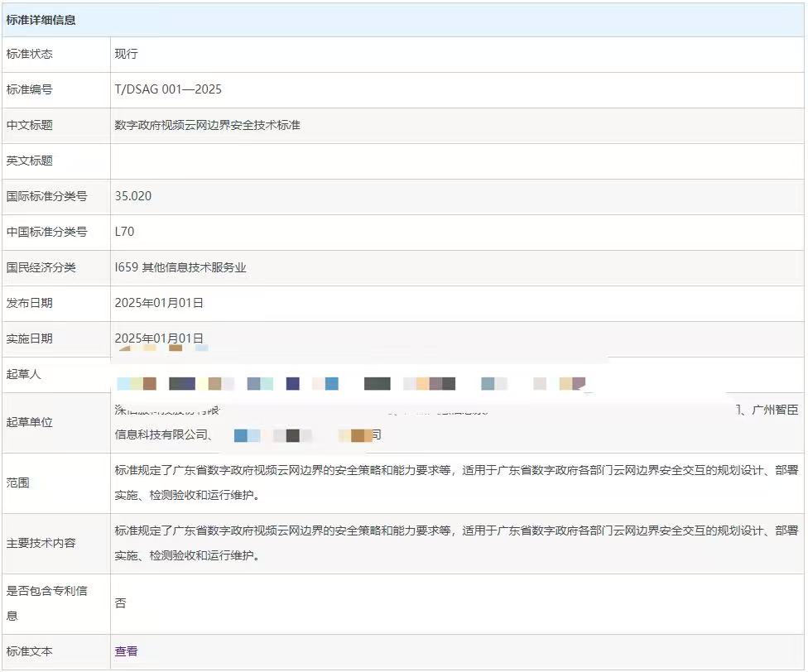Image resolution: width=808 pixels, height=672 pixels.
Task: Select the 主要技术内容 description paragraph
Action: (456, 543)
